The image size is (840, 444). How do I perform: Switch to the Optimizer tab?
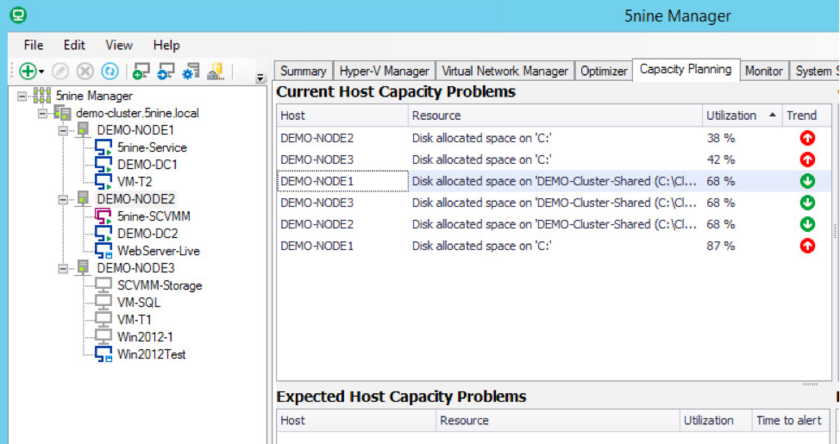point(604,71)
